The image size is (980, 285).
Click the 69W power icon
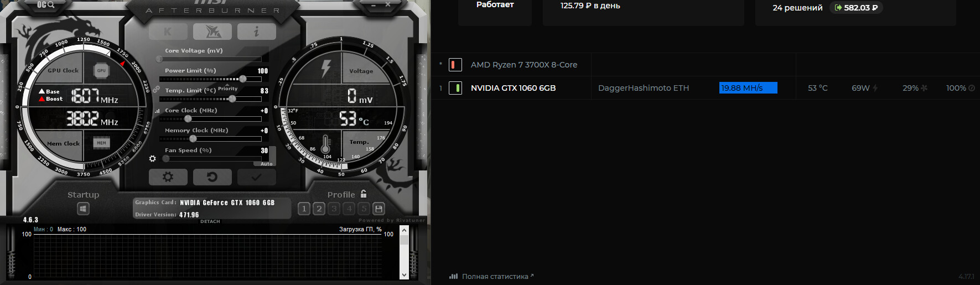pyautogui.click(x=875, y=88)
